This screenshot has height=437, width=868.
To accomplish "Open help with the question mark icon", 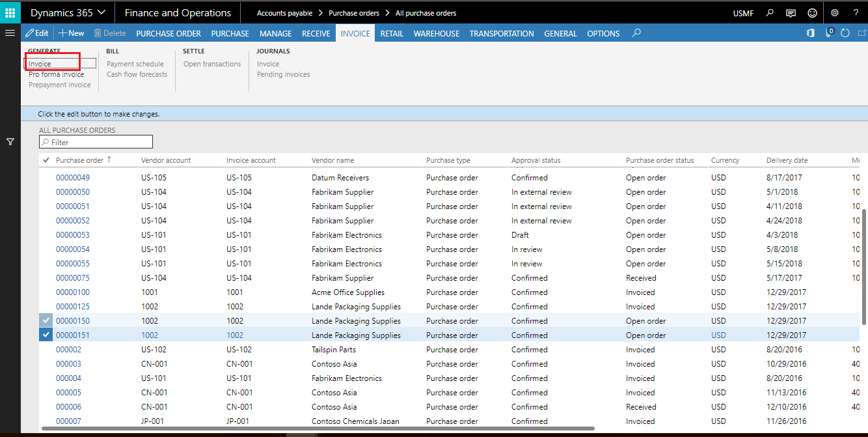I will (x=856, y=12).
